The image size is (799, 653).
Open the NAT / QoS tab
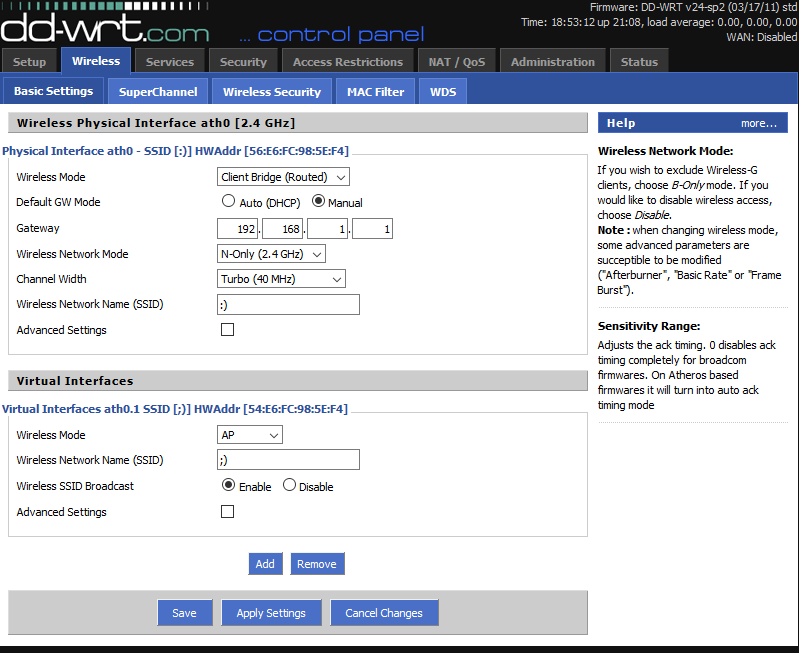457,62
